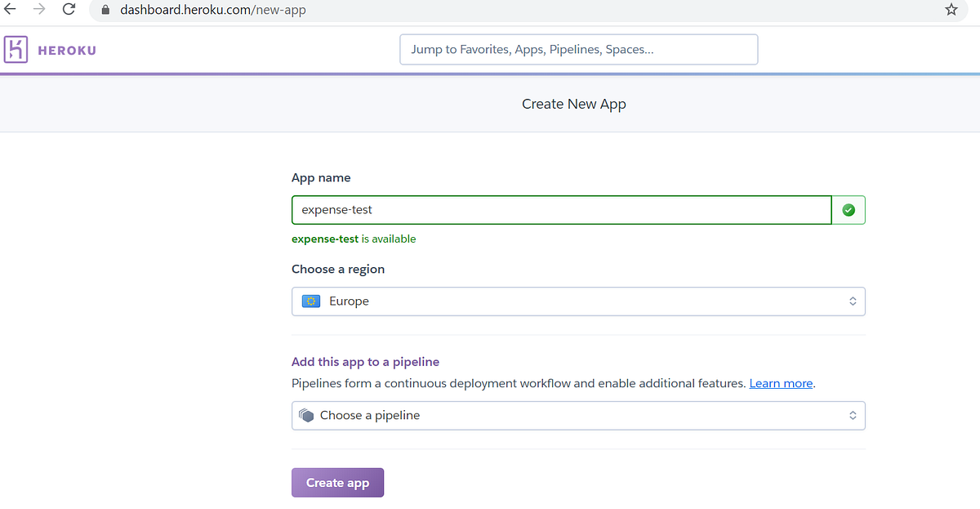Image resolution: width=980 pixels, height=509 pixels.
Task: Click the expense-test is available message
Action: (x=354, y=239)
